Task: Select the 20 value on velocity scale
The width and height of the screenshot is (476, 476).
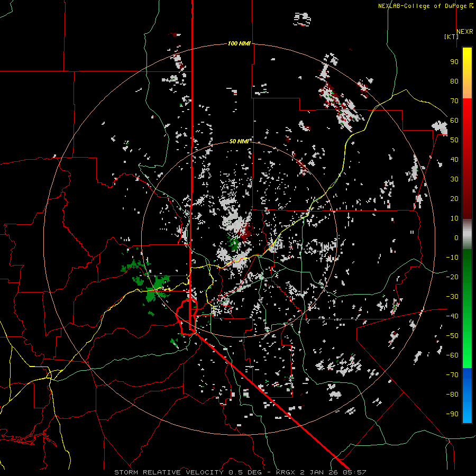Action: [454, 198]
